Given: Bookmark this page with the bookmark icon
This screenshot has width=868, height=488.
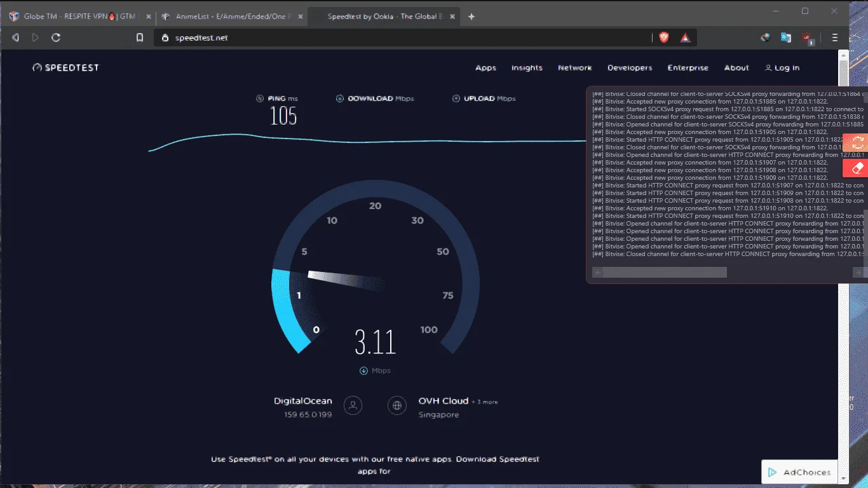Looking at the screenshot, I should point(140,38).
